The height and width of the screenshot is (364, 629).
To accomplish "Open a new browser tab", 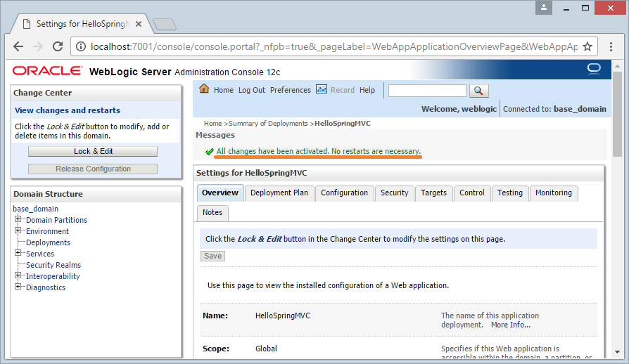I will [165, 25].
